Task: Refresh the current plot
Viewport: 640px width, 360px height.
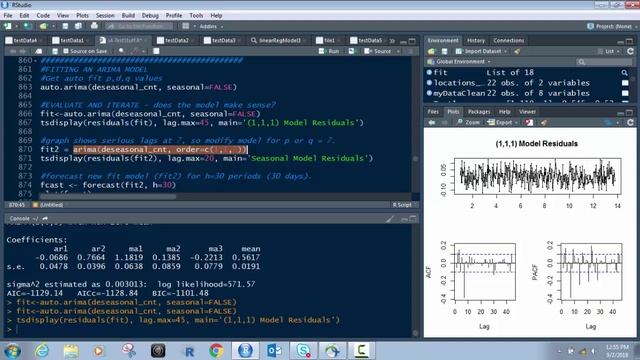Action: (630, 122)
